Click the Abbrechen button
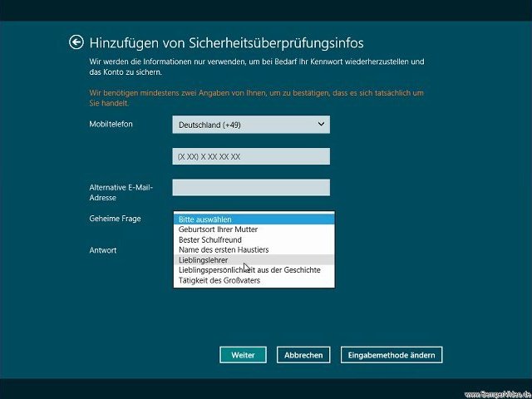Screen dimensions: 532x399 303,355
